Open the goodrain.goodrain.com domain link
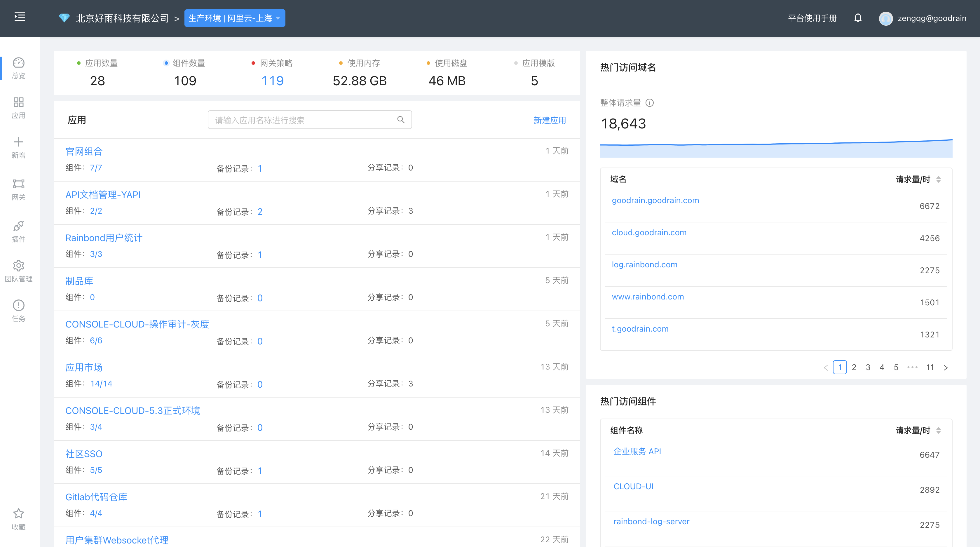Screen dimensions: 980x547 click(x=655, y=201)
